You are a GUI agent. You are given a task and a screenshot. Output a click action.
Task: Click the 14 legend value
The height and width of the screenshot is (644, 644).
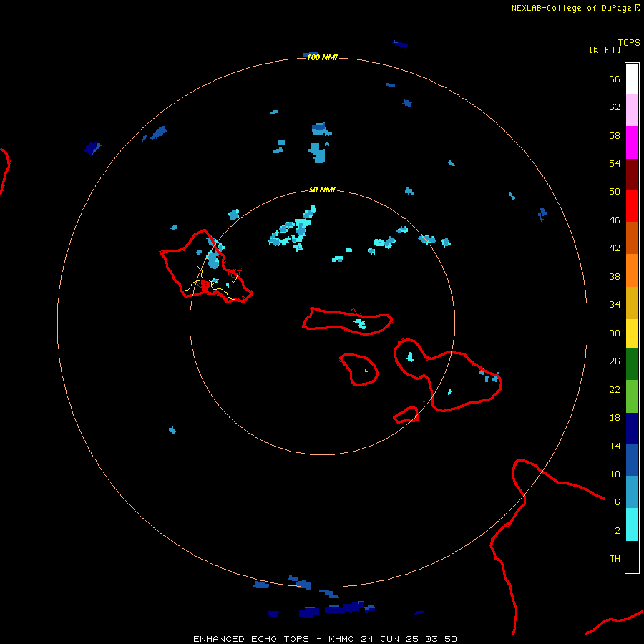pos(615,446)
